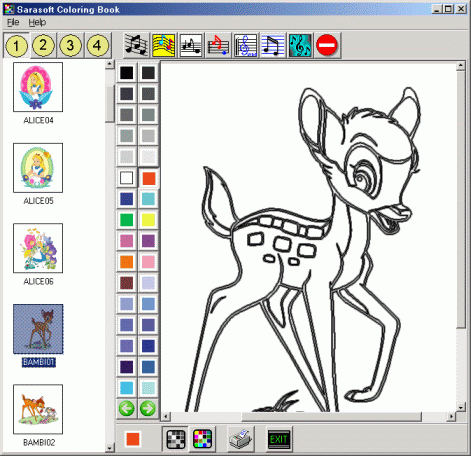Click the canvas horizontal scrollbar thumb

pos(332,416)
